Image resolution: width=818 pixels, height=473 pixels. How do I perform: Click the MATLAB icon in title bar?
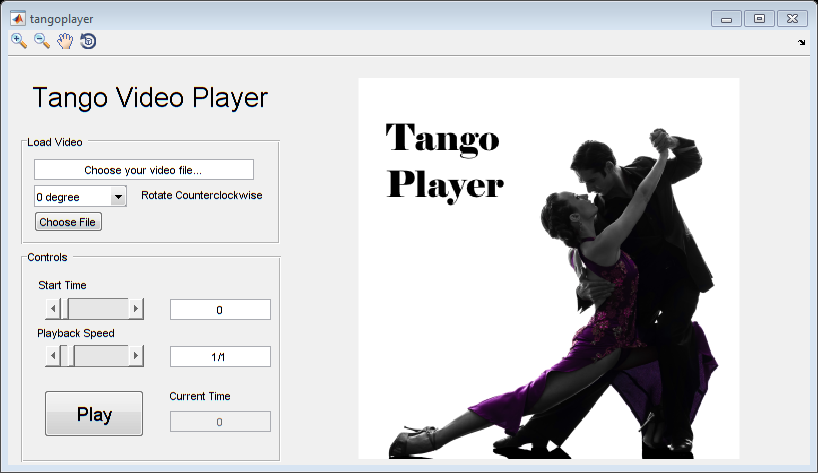coord(17,18)
